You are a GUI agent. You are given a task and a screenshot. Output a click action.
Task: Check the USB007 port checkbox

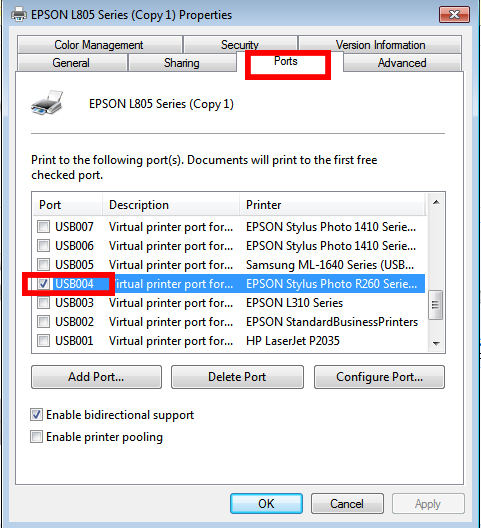click(x=43, y=227)
